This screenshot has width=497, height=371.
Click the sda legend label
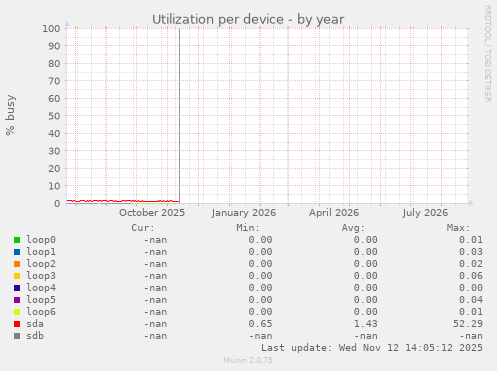tap(35, 324)
